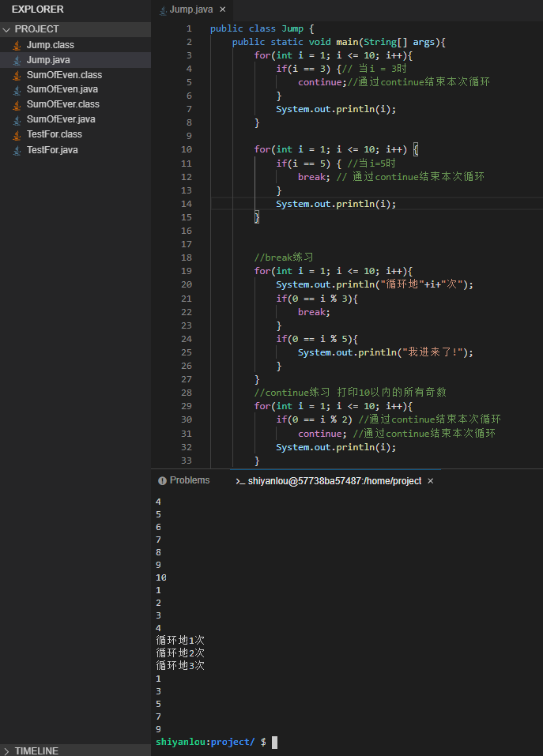Click 'continue;' on line 31
Image resolution: width=543 pixels, height=756 pixels.
pyautogui.click(x=322, y=434)
